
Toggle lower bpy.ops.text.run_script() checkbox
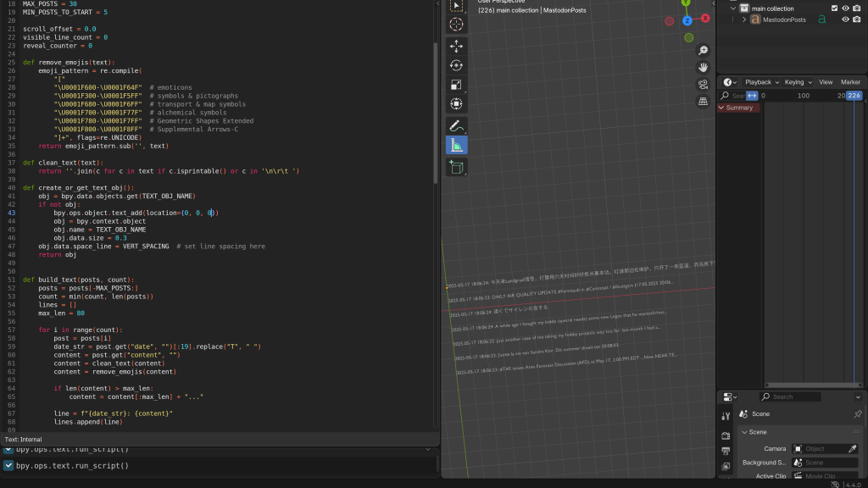click(x=8, y=466)
